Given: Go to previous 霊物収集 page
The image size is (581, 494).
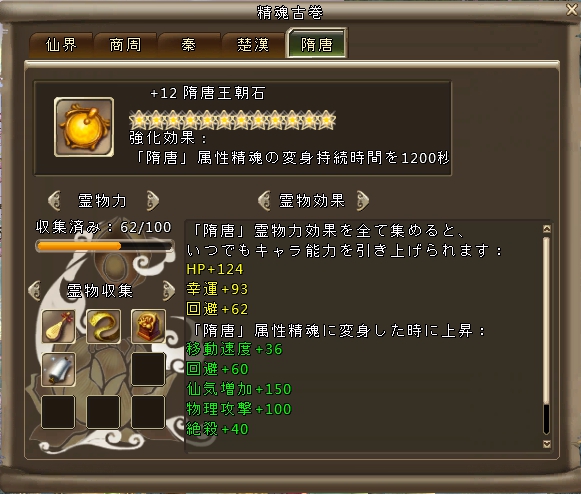Looking at the screenshot, I should click(x=34, y=291).
